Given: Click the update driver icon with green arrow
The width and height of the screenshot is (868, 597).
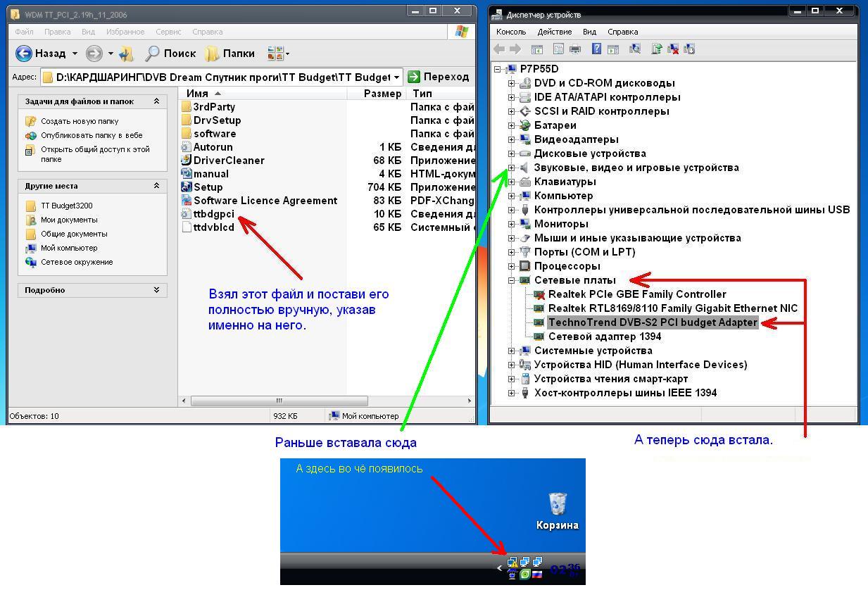Looking at the screenshot, I should [657, 49].
